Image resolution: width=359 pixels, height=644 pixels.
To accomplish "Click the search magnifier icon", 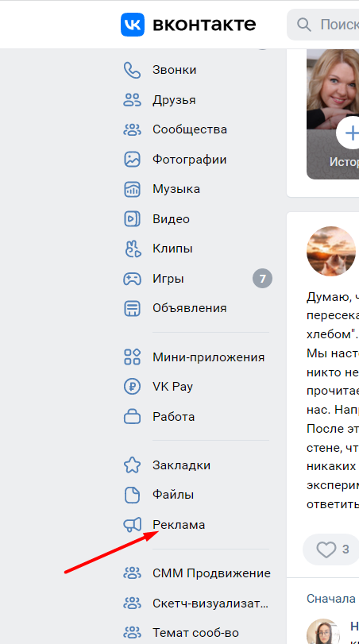I will (304, 25).
